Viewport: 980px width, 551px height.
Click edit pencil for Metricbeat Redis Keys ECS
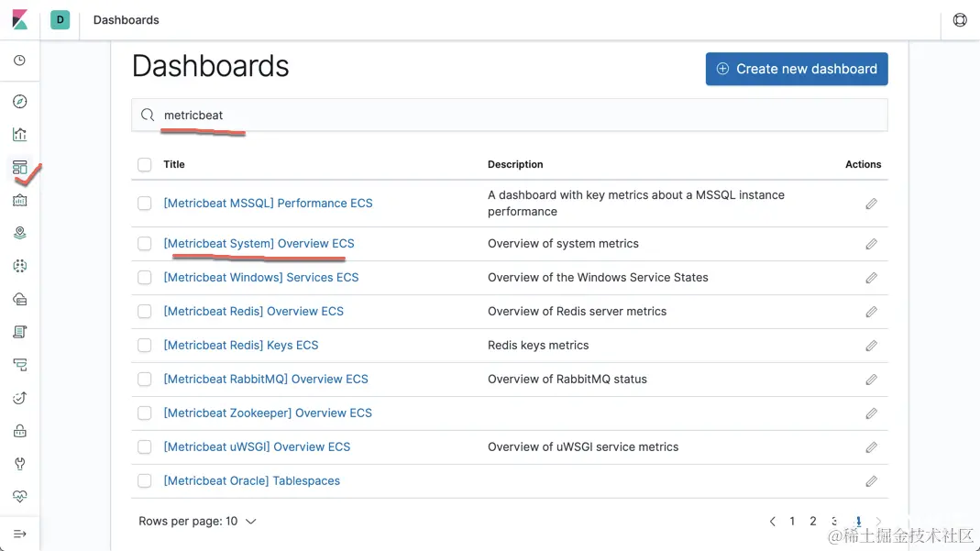(x=871, y=346)
